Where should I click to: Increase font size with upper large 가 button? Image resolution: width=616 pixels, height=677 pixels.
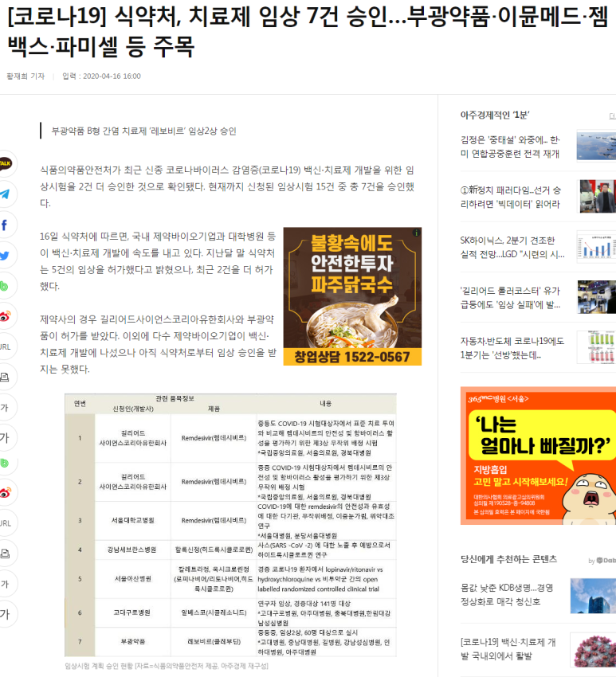(4, 438)
